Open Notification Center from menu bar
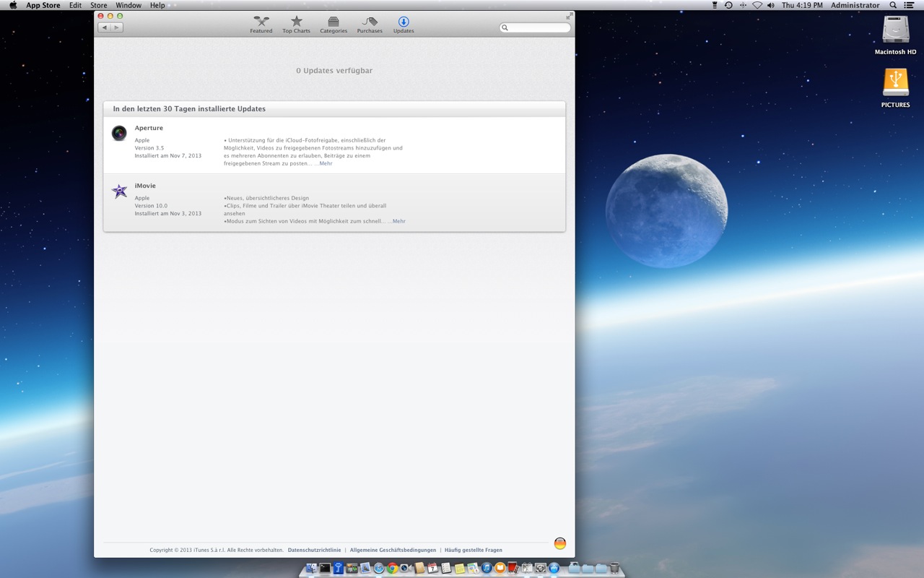 pos(910,5)
